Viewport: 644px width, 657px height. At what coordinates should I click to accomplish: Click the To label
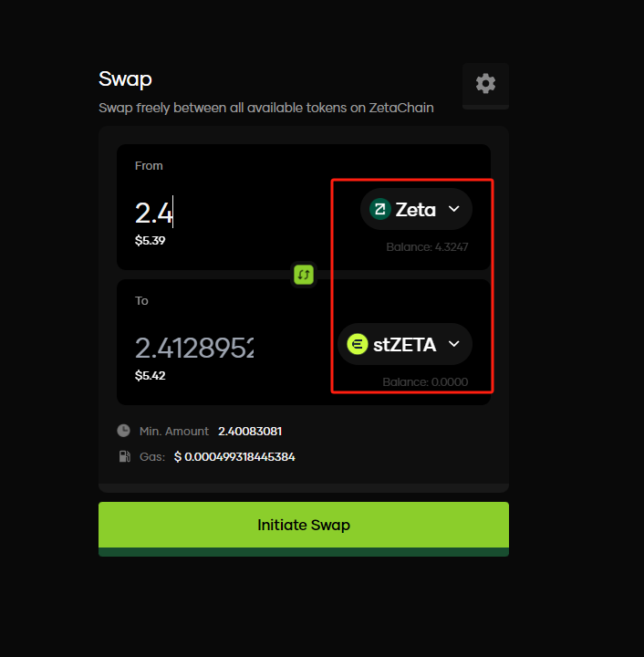(x=141, y=301)
